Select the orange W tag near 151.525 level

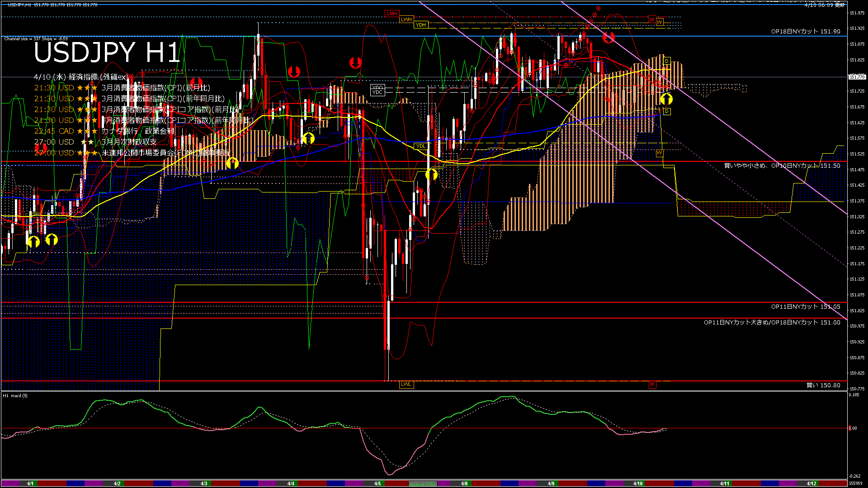[x=660, y=153]
